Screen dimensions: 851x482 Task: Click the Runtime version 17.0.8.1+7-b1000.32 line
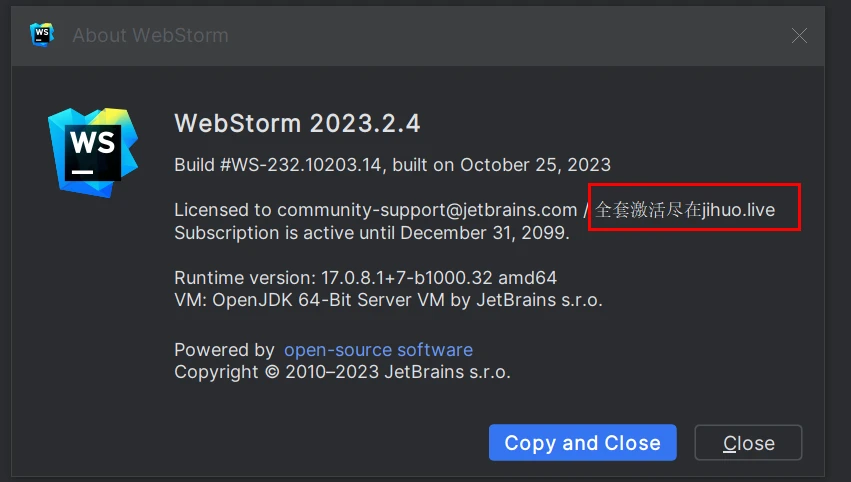[365, 278]
